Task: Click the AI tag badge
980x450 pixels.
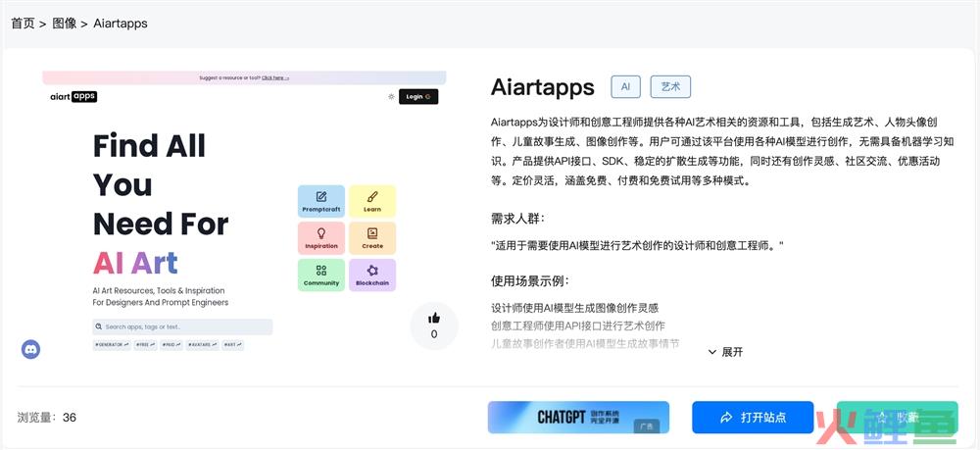Action: [x=625, y=87]
